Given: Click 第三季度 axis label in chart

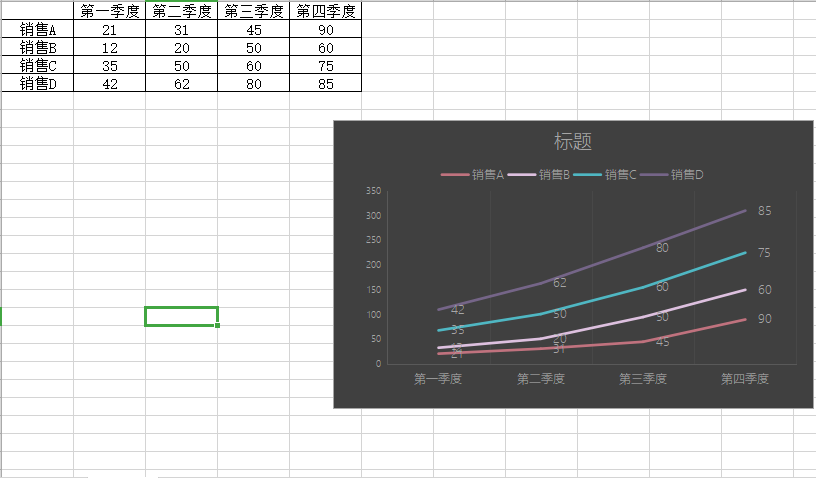Looking at the screenshot, I should tap(643, 379).
